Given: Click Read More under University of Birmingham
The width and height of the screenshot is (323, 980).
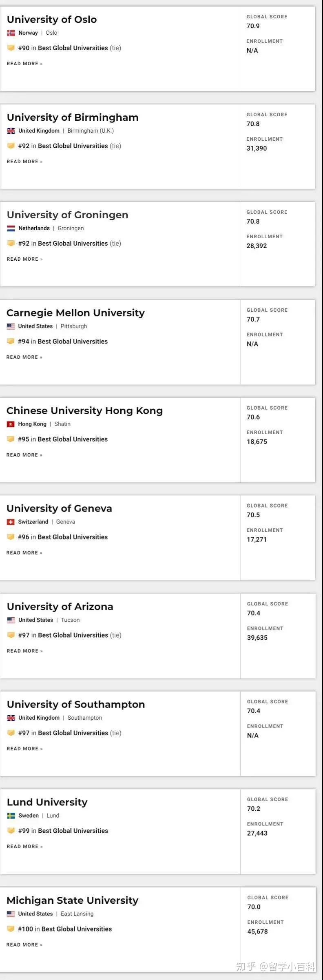Looking at the screenshot, I should click(24, 162).
